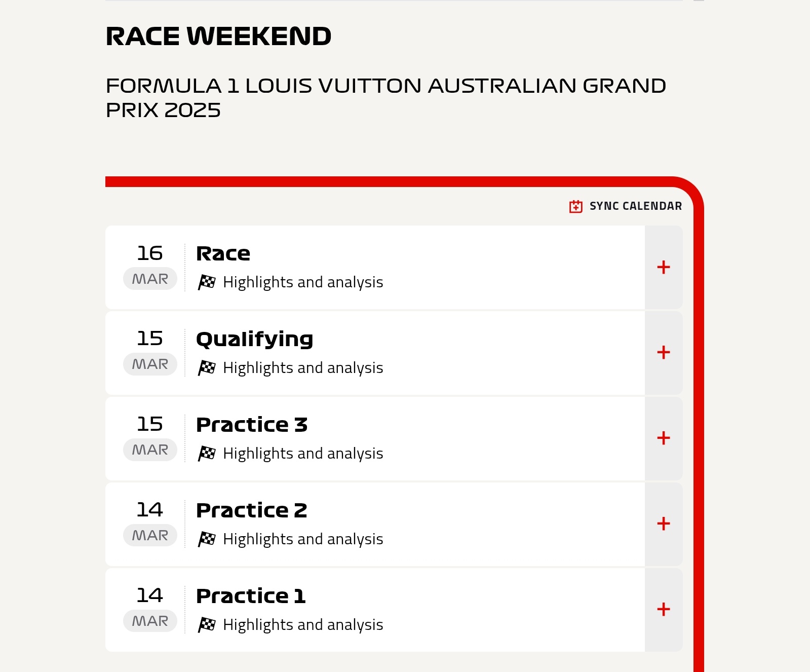The image size is (810, 672).
Task: Expand the Qualifying session details
Action: [663, 353]
